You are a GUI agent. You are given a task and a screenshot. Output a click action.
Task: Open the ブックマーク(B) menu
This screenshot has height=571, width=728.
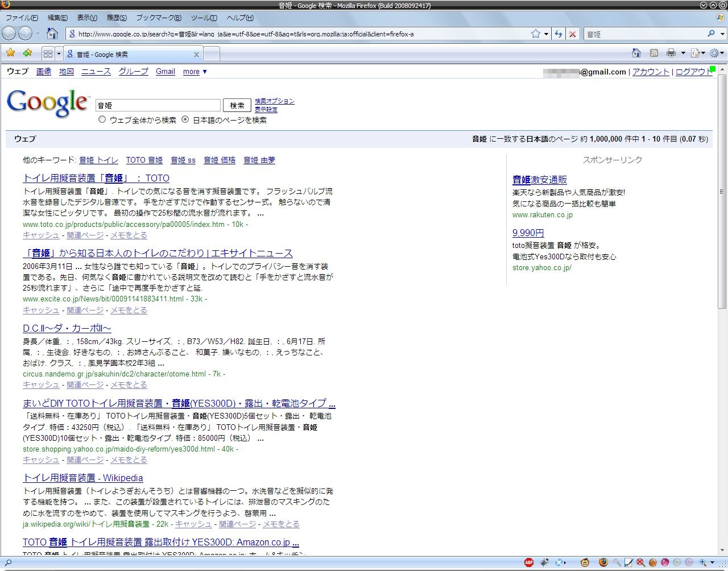[x=159, y=18]
